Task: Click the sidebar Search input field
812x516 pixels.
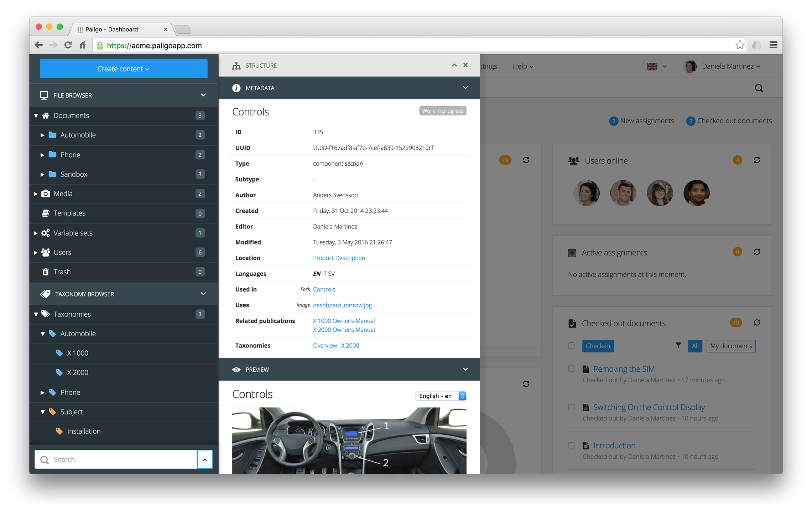Action: click(116, 459)
